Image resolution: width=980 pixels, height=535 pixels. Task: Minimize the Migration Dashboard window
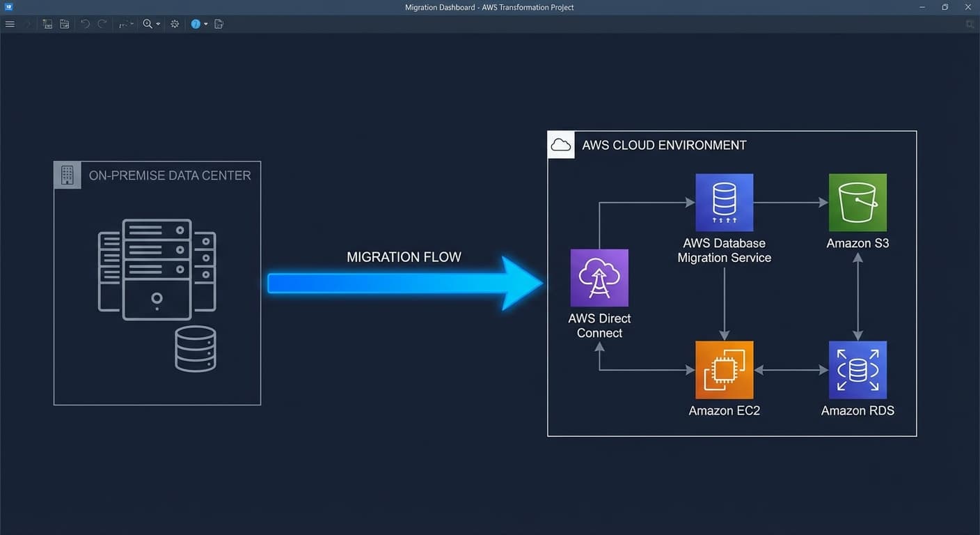point(922,7)
